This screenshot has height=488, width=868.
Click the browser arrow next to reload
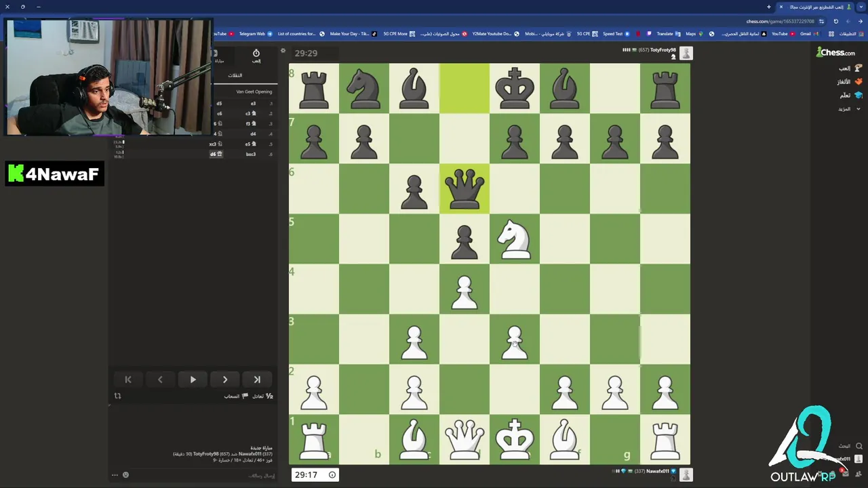(848, 21)
